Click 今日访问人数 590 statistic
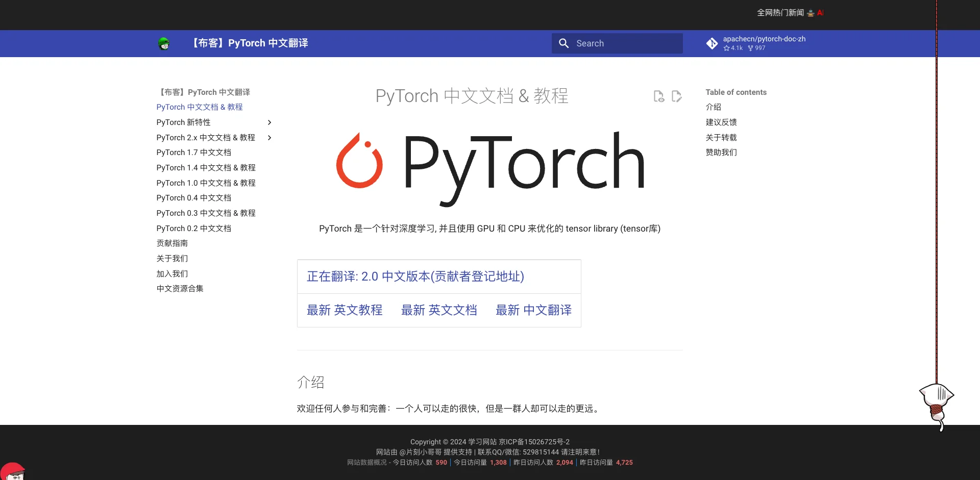Screen dimensions: 980x480 point(420,463)
